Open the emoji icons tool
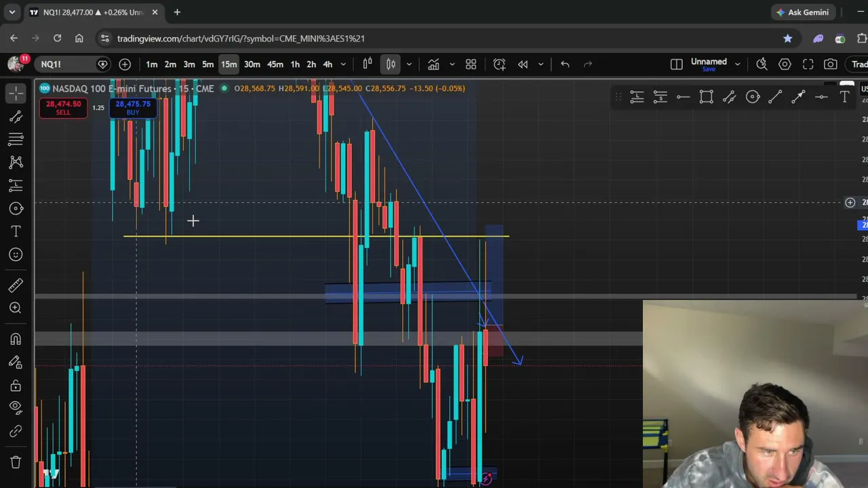 (16, 255)
